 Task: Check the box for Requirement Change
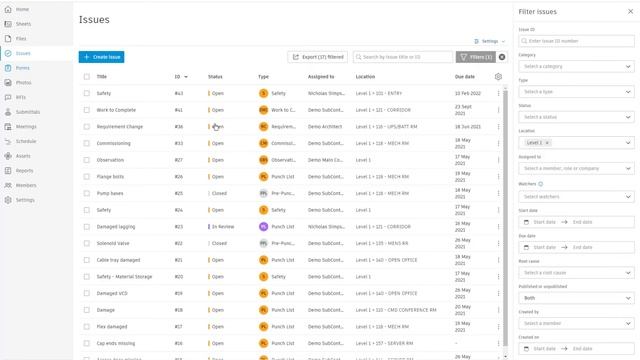[87, 127]
